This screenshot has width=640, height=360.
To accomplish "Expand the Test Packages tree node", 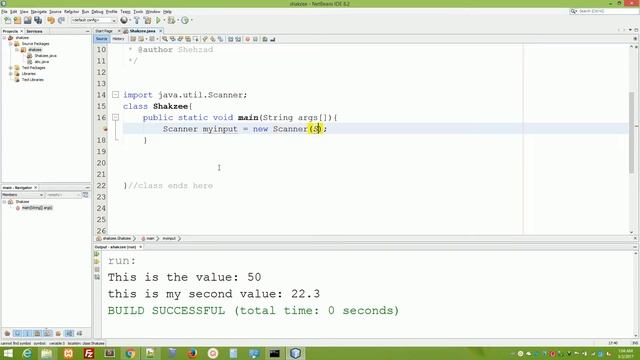I will (11, 68).
